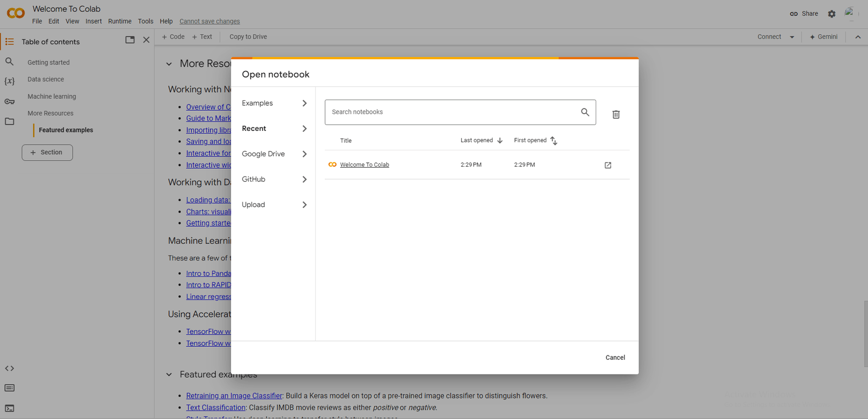
Task: Click the Welcome To Colab notebook title
Action: [x=66, y=9]
